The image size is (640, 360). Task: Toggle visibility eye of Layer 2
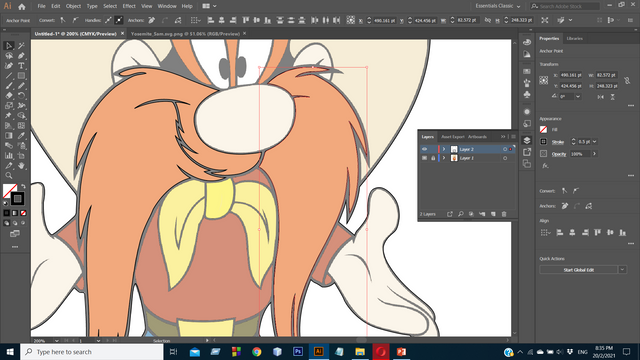coord(424,149)
